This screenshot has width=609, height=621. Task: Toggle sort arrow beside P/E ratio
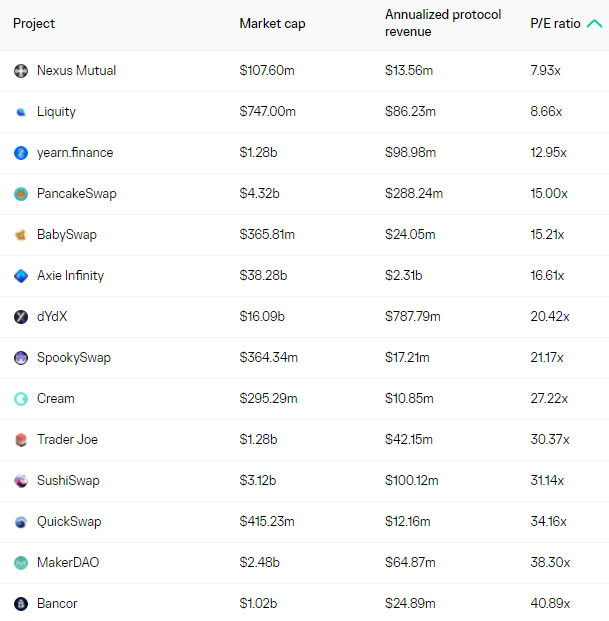[594, 23]
